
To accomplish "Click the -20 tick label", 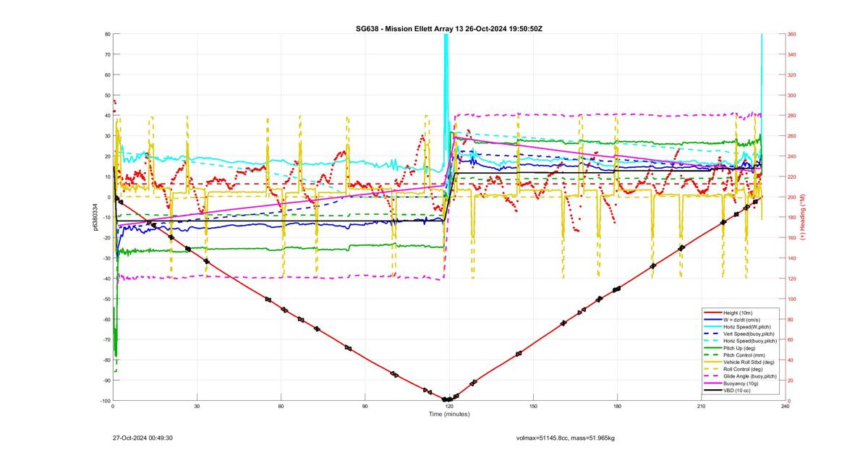I will tap(106, 238).
